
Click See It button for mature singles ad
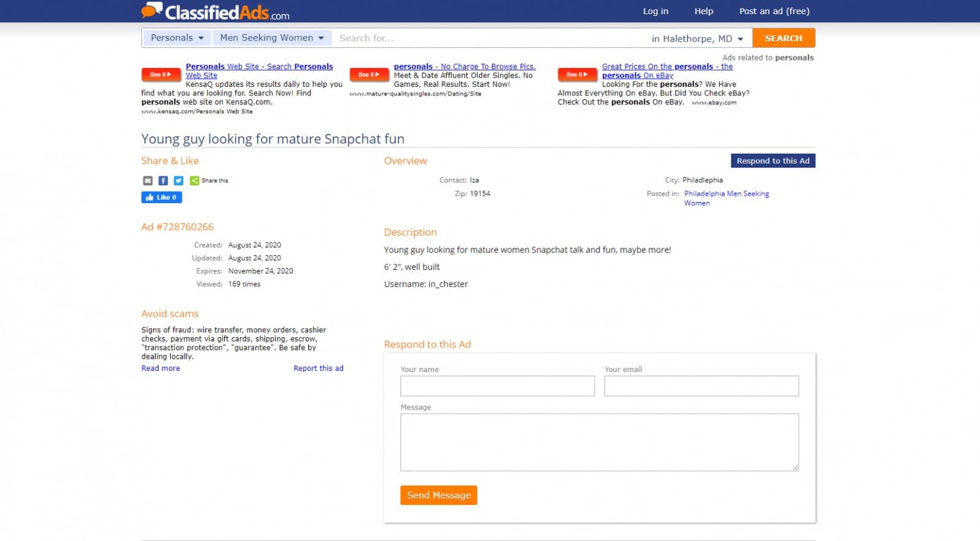click(x=369, y=75)
